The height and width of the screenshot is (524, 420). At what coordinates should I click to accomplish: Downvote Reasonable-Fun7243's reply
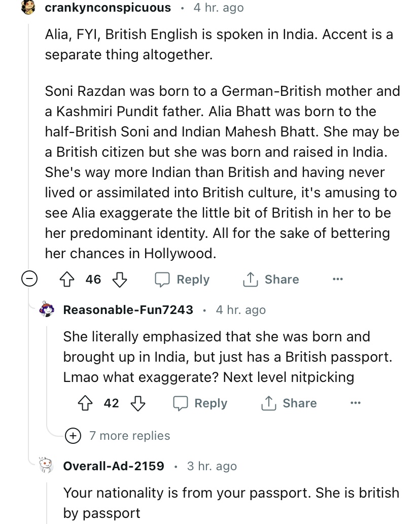[x=137, y=403]
